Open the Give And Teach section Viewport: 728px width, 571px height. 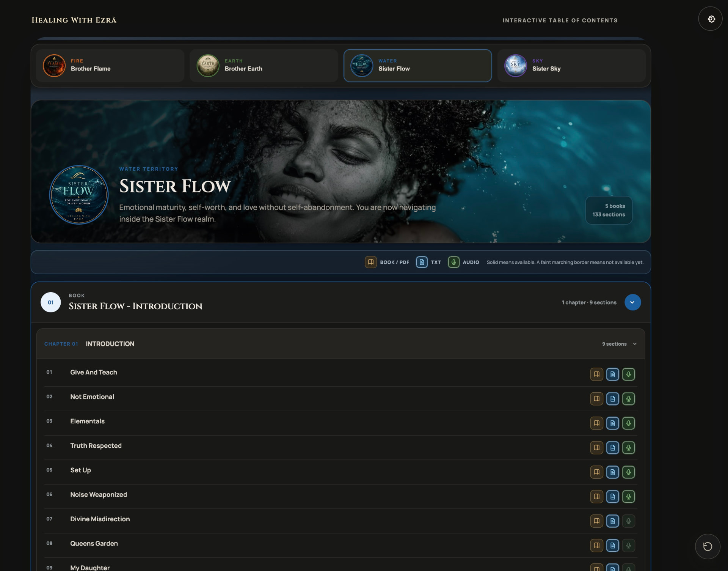click(94, 373)
